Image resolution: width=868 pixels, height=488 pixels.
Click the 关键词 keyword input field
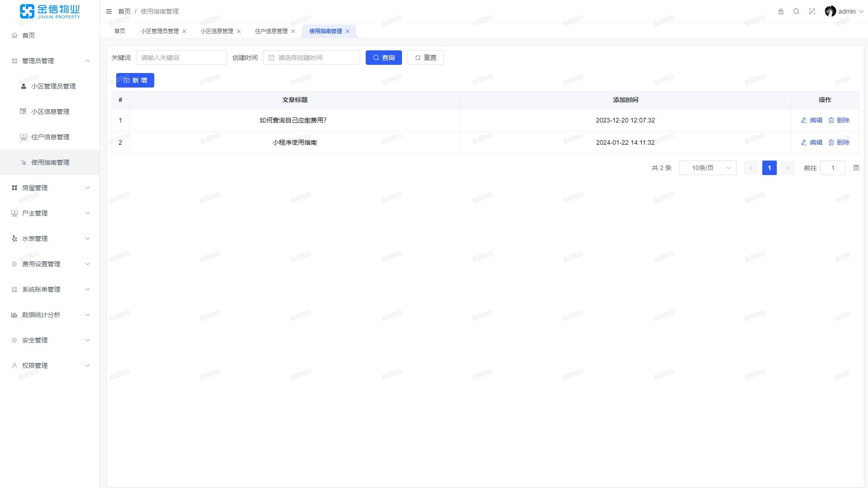coord(181,58)
